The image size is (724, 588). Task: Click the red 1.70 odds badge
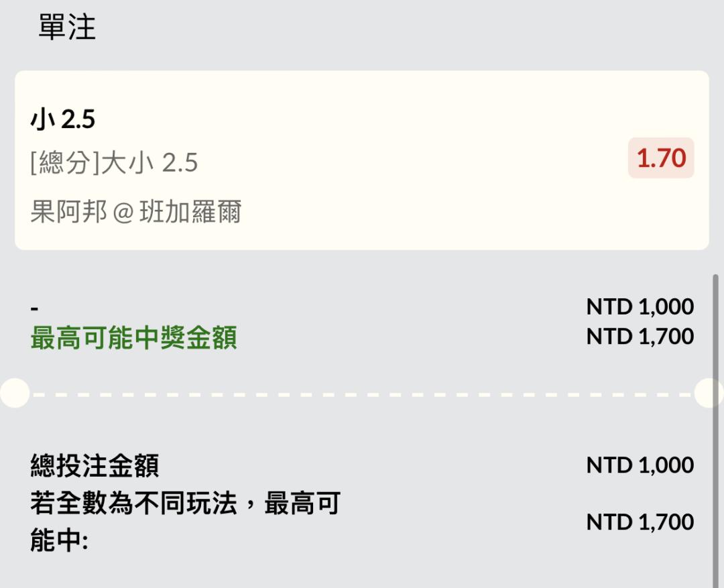(661, 158)
